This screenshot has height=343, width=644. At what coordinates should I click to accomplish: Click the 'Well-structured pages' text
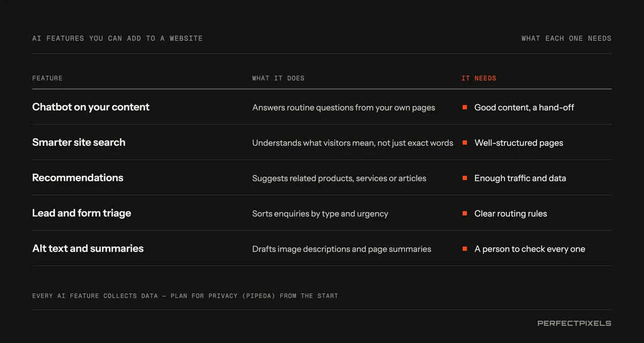519,143
